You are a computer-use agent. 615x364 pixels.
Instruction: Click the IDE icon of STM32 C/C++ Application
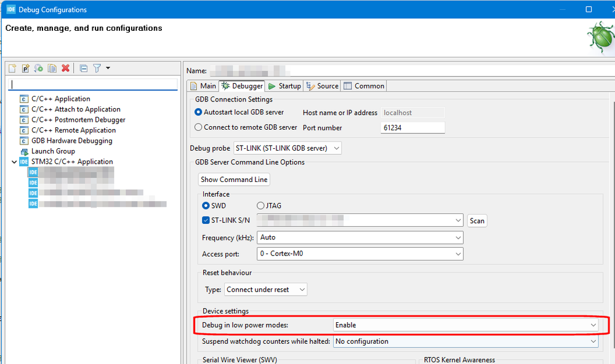(24, 162)
